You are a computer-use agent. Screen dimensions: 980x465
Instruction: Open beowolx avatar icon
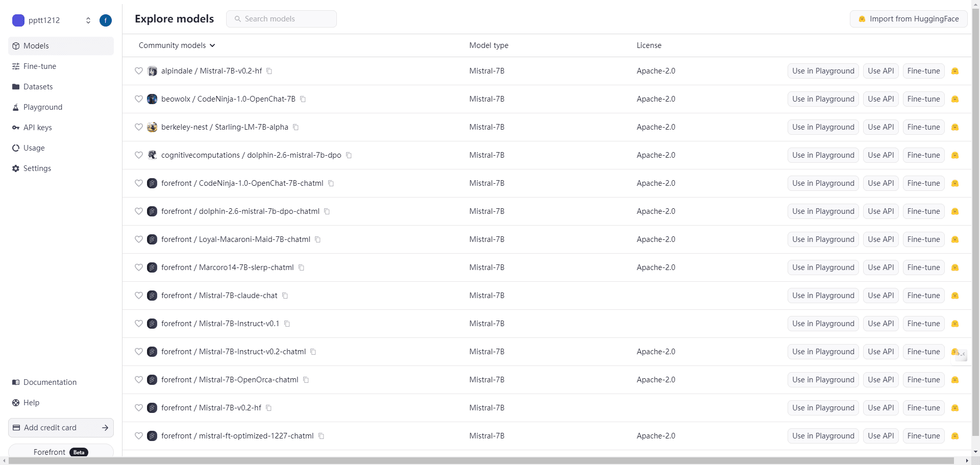pyautogui.click(x=152, y=99)
